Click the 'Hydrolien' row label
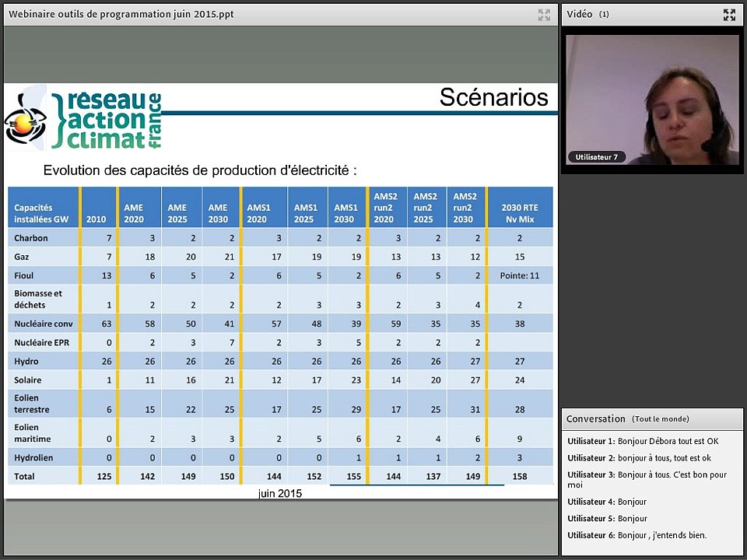 (x=33, y=457)
